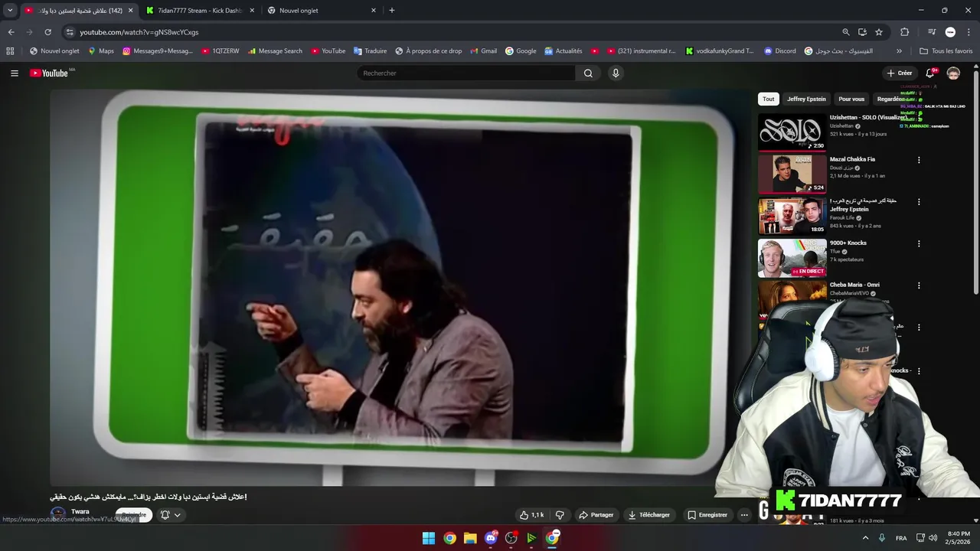
Task: Open options for 9000+ Knocks stream
Action: click(x=919, y=243)
